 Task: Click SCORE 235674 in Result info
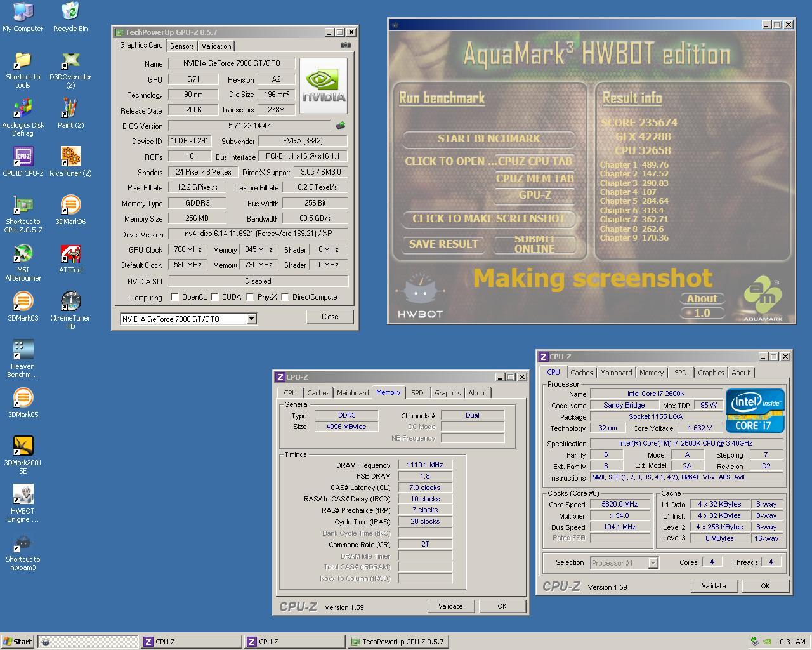tap(639, 123)
